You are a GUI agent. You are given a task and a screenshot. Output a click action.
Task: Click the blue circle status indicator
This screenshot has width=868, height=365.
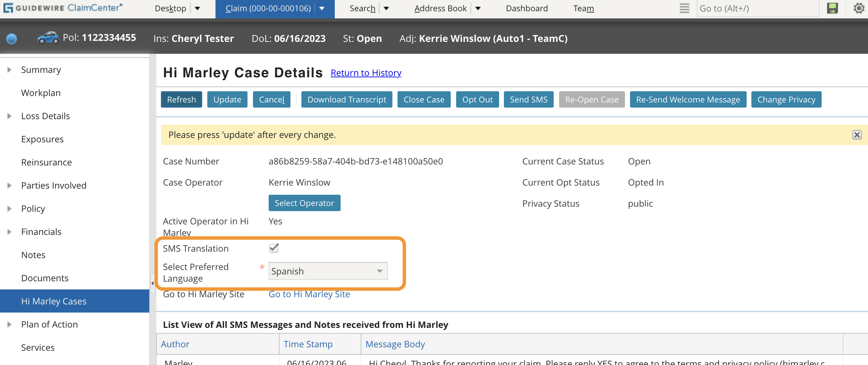point(12,39)
